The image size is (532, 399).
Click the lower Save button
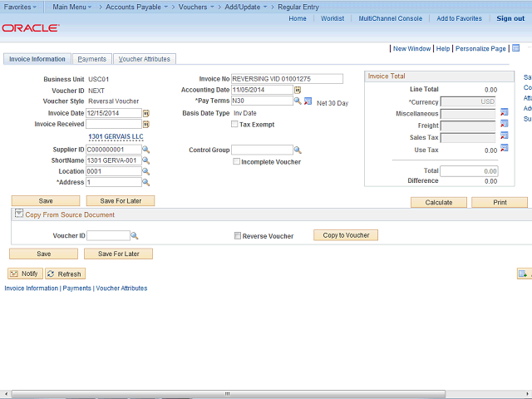[44, 254]
